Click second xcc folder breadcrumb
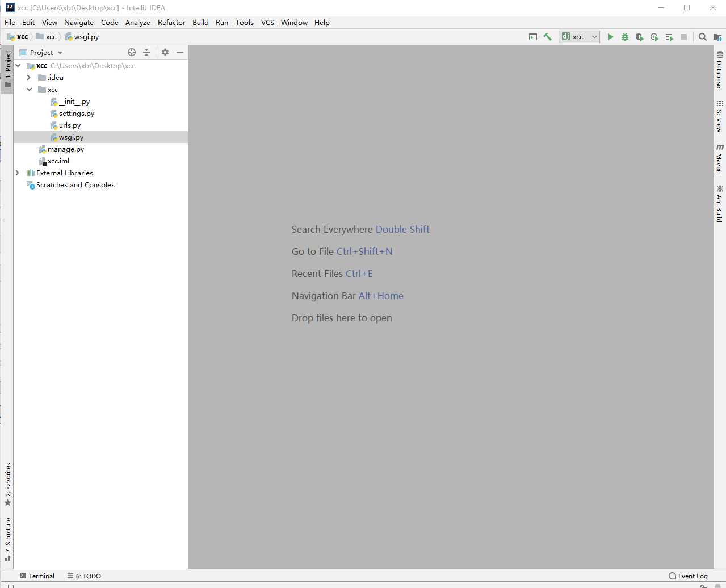The width and height of the screenshot is (726, 588). pyautogui.click(x=46, y=37)
